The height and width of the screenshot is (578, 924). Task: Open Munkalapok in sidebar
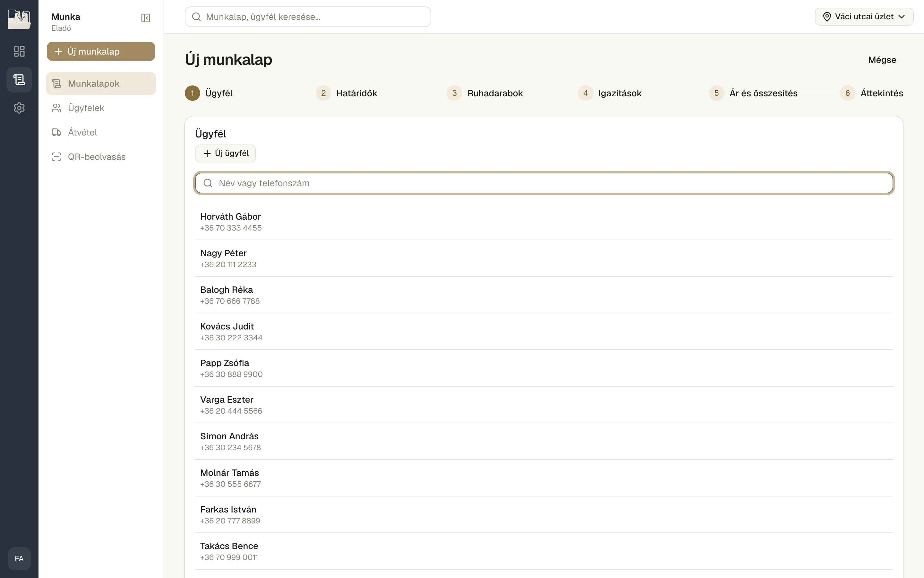point(101,83)
